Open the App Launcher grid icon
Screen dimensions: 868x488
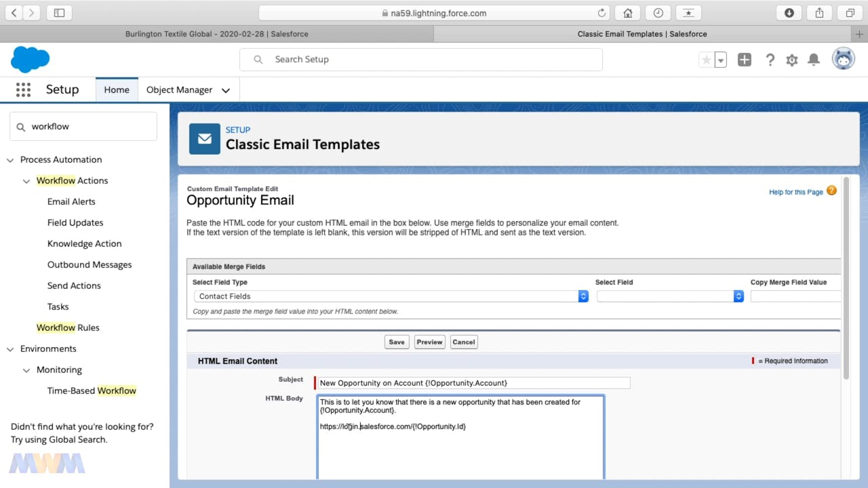23,89
